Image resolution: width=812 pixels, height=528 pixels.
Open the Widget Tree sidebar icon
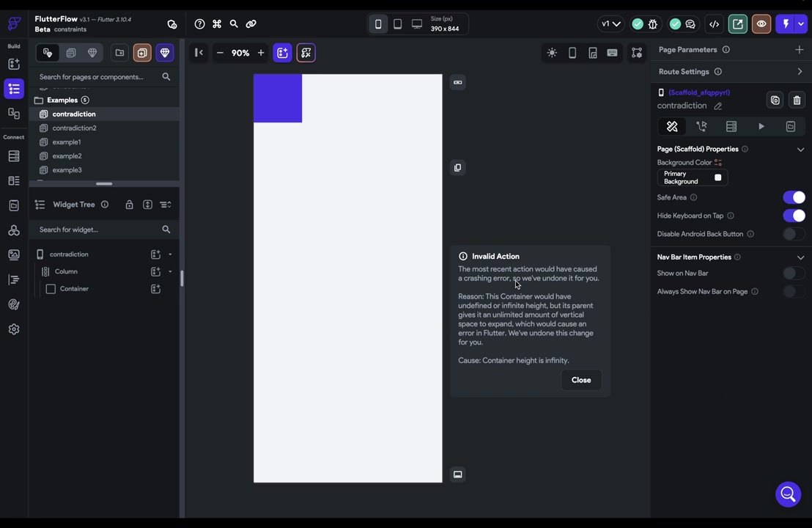(x=14, y=89)
